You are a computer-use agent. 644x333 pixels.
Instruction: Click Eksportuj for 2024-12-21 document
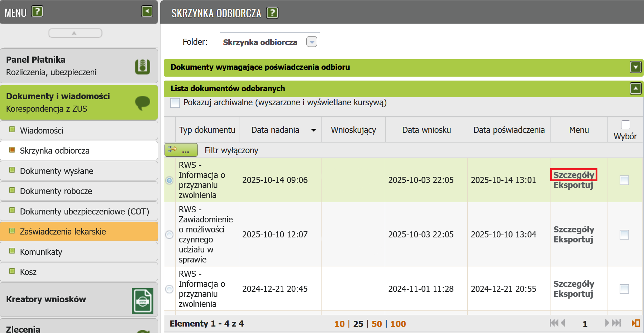(573, 294)
